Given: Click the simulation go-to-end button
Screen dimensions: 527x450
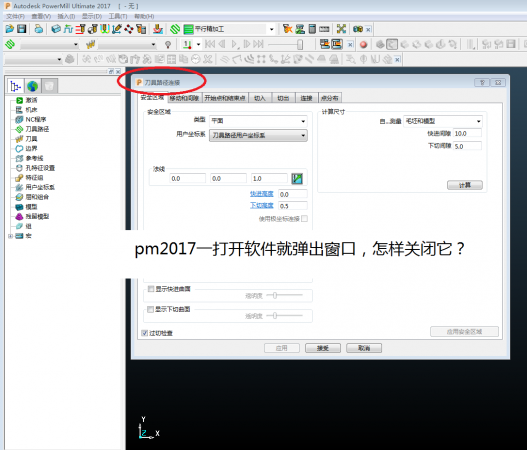Looking at the screenshot, I should coord(258,44).
